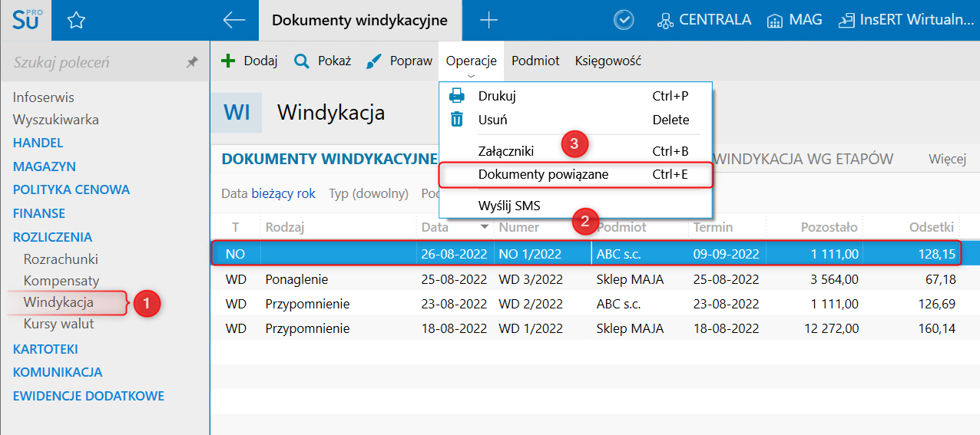Click the trash icon next to Usuń
This screenshot has width=980, height=435.
457,119
